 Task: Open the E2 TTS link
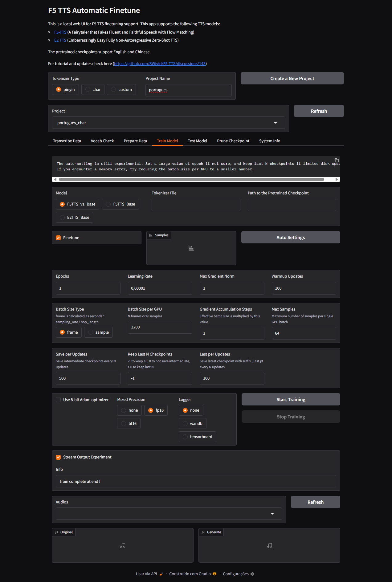[x=60, y=40]
